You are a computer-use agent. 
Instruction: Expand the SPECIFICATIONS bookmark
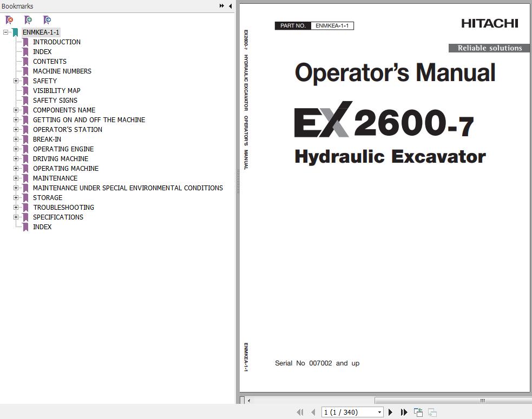pyautogui.click(x=16, y=217)
